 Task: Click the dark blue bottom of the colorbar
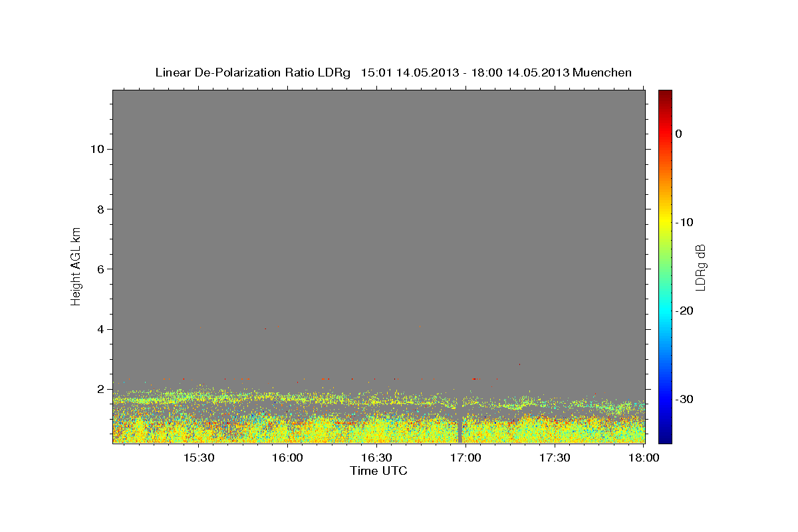tap(665, 438)
